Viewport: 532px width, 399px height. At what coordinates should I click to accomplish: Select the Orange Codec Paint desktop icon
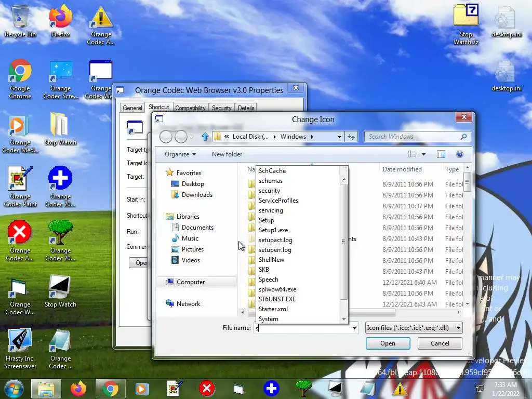pos(20,187)
